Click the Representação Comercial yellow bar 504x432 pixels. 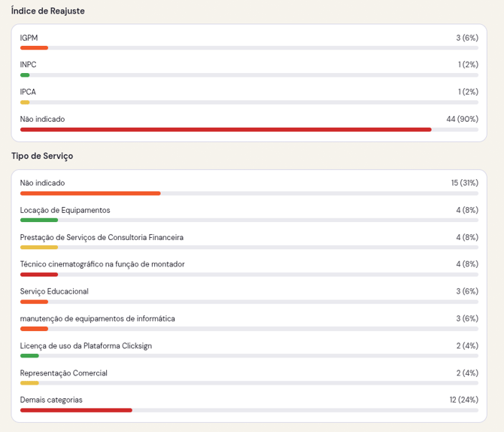tap(29, 383)
